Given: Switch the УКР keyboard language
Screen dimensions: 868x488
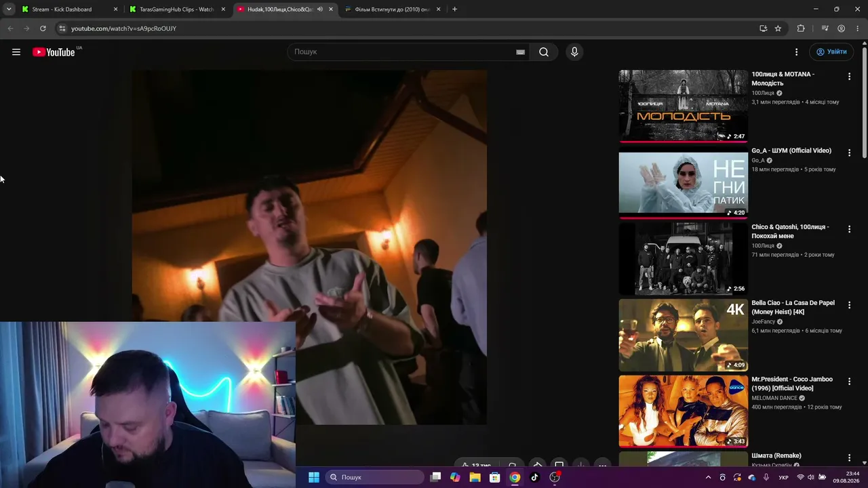Looking at the screenshot, I should click(784, 477).
